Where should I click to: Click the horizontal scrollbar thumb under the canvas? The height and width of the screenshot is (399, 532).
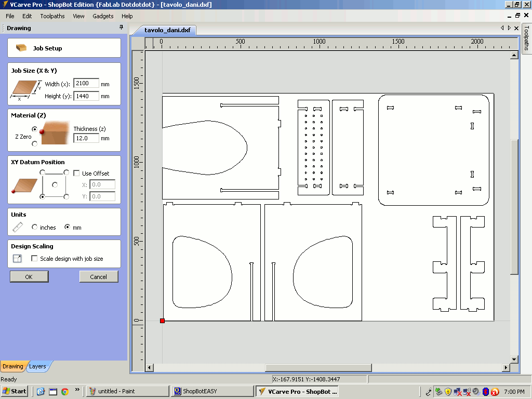click(318, 368)
